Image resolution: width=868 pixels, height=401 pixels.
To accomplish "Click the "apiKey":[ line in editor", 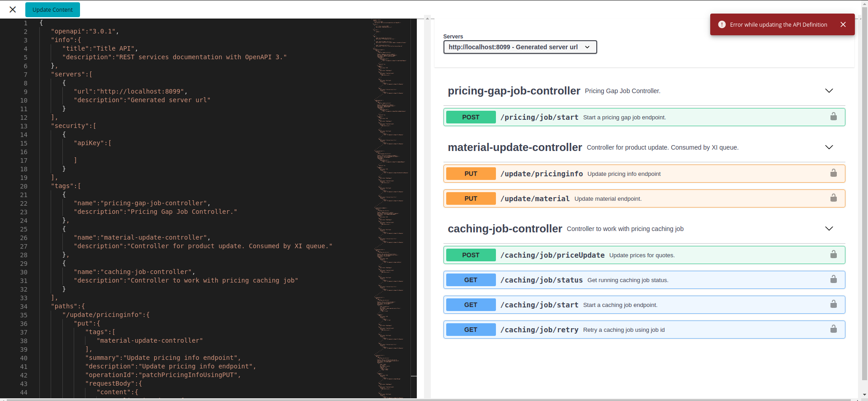I will pos(93,143).
